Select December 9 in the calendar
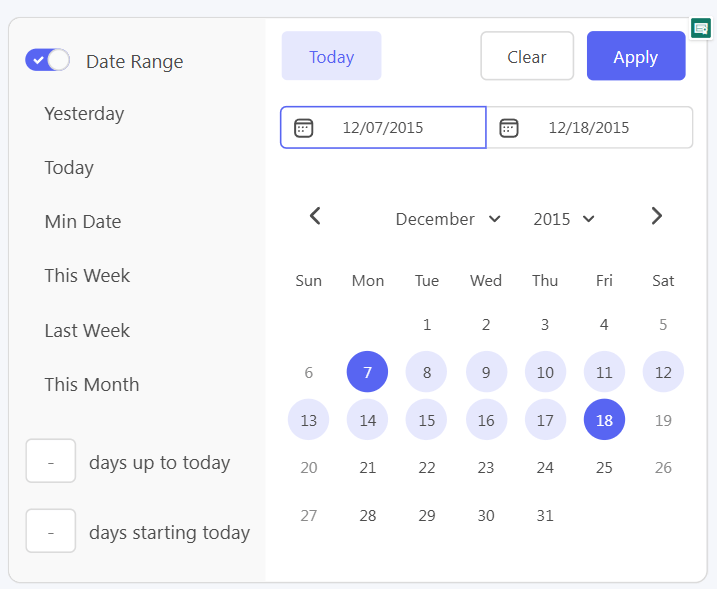Viewport: 717px width, 589px height. (487, 372)
